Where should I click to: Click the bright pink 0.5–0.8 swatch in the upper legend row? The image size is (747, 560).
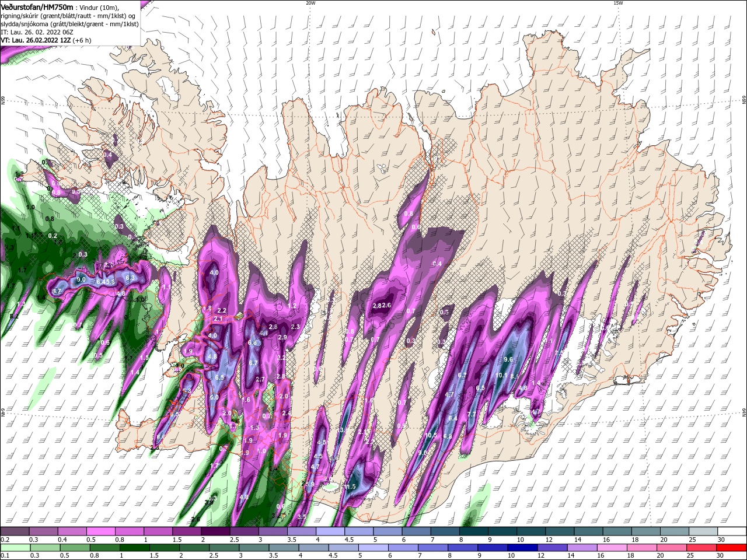[100, 532]
